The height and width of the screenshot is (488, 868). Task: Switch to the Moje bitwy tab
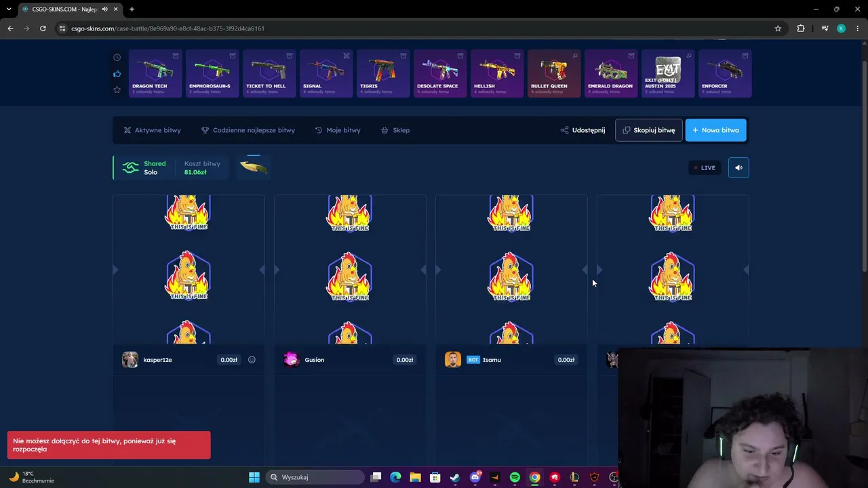[x=338, y=130]
